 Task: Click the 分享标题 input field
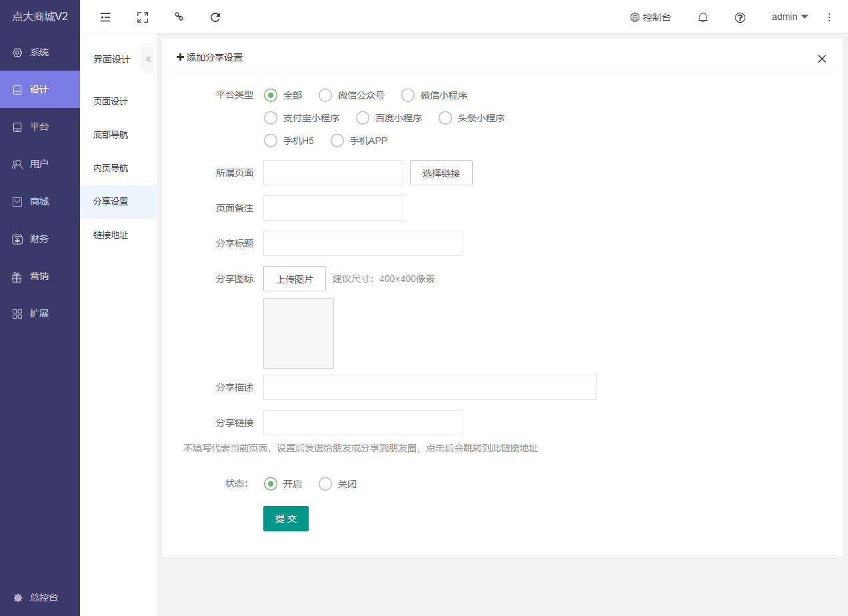363,243
